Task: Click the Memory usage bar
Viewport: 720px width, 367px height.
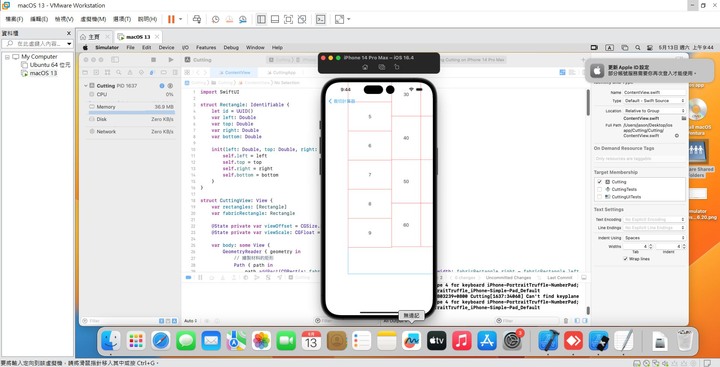Action: (131, 113)
